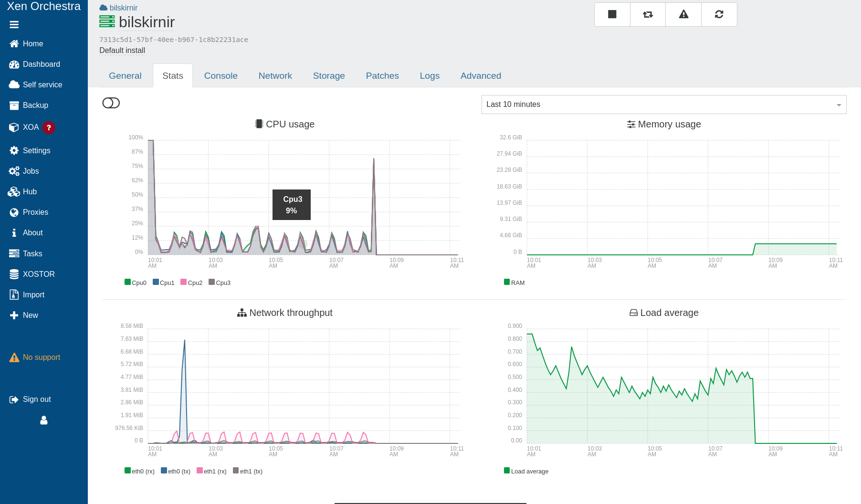861x504 pixels.
Task: Open the Hub section
Action: [22, 191]
